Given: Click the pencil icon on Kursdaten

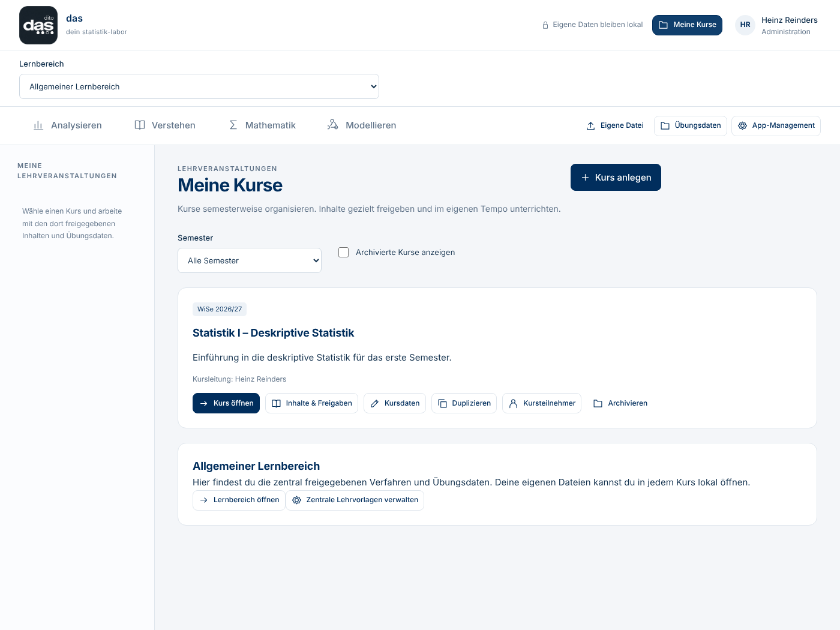Looking at the screenshot, I should [375, 404].
